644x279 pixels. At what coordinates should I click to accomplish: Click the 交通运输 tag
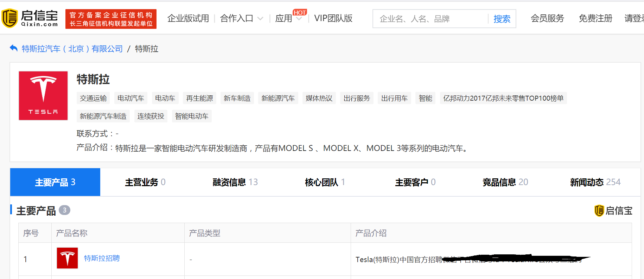tap(93, 98)
